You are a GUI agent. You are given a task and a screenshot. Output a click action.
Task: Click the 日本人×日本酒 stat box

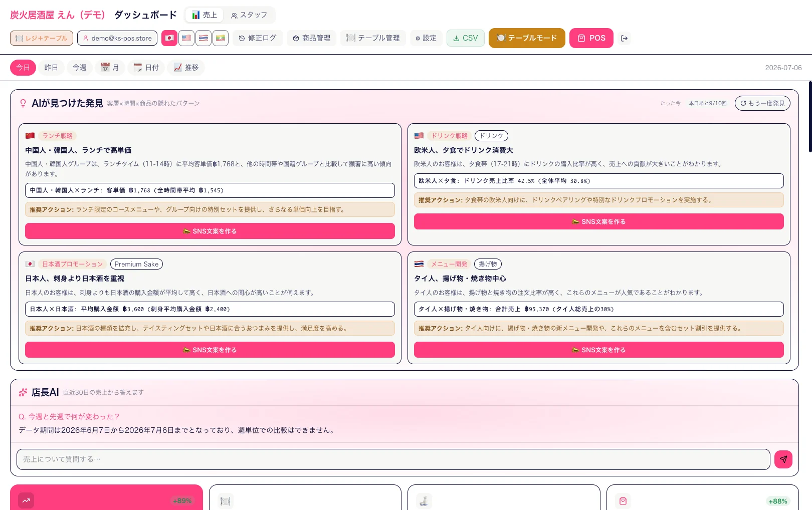click(210, 309)
